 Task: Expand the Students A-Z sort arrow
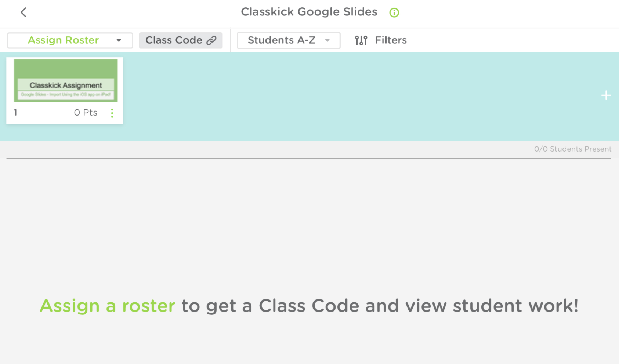click(327, 40)
